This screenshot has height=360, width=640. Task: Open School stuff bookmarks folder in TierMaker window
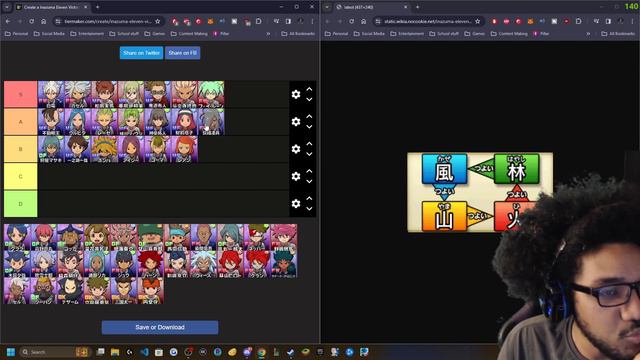124,33
